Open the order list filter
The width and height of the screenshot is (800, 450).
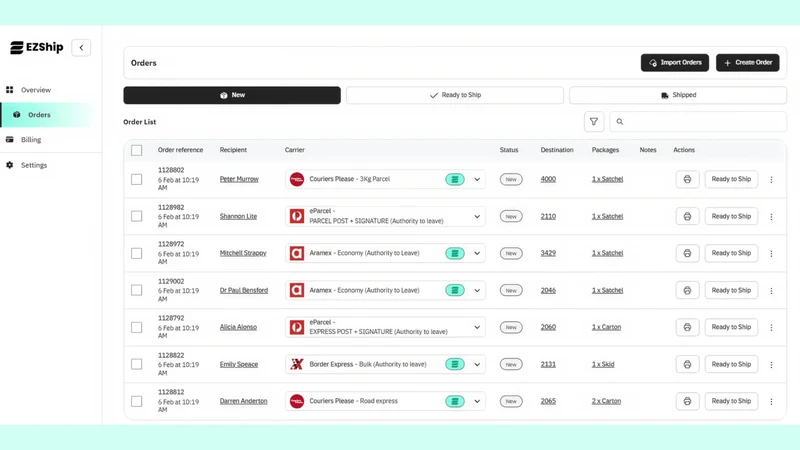pos(594,122)
